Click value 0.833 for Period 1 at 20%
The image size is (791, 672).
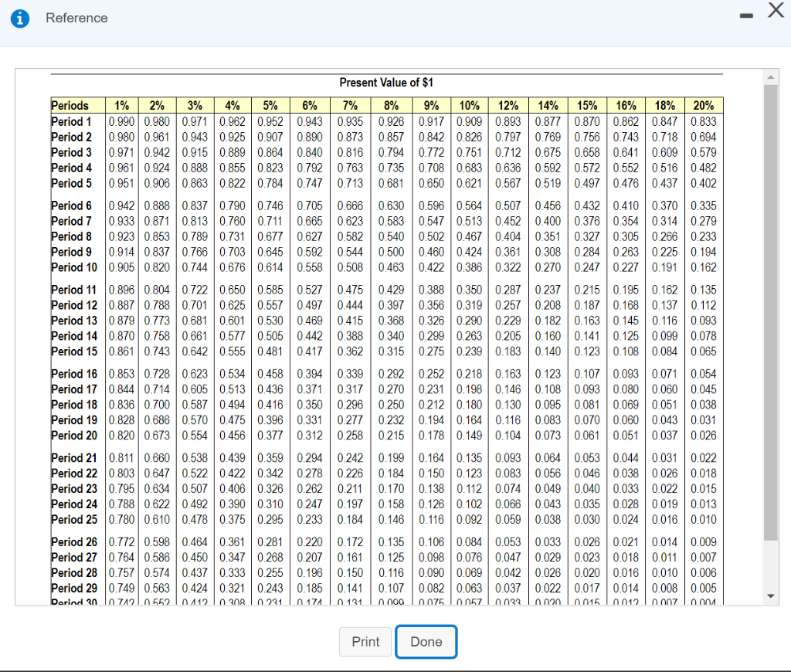pyautogui.click(x=704, y=121)
